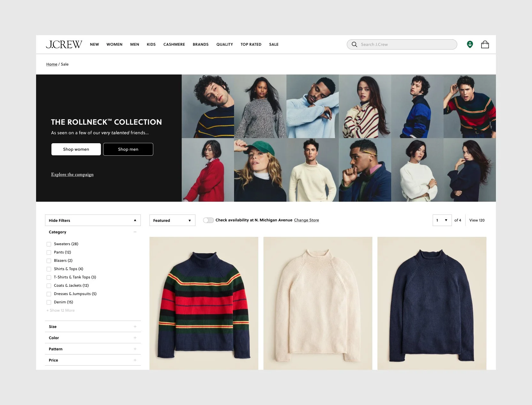532x405 pixels.
Task: Check the Coats & Jackets (12) checkbox
Action: [x=49, y=286]
